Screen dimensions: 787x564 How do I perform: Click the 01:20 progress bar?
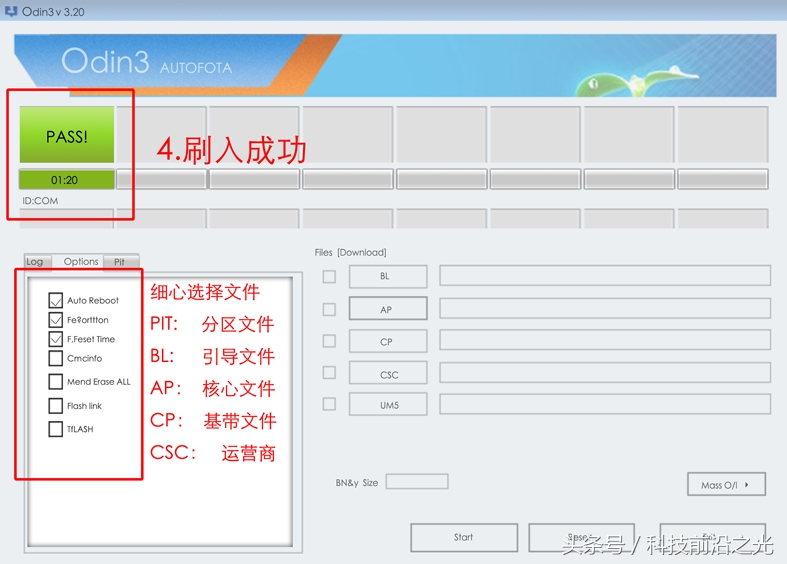[x=67, y=180]
